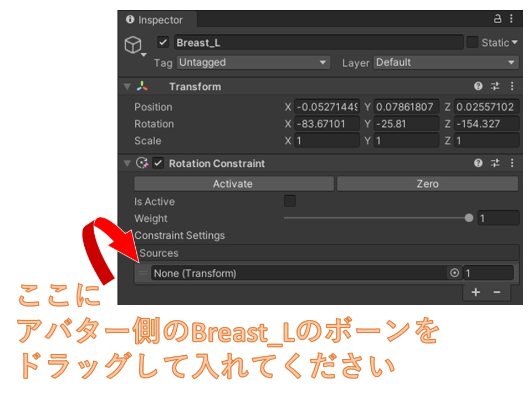Remove selected source with minus
The width and height of the screenshot is (532, 399).
pyautogui.click(x=497, y=292)
